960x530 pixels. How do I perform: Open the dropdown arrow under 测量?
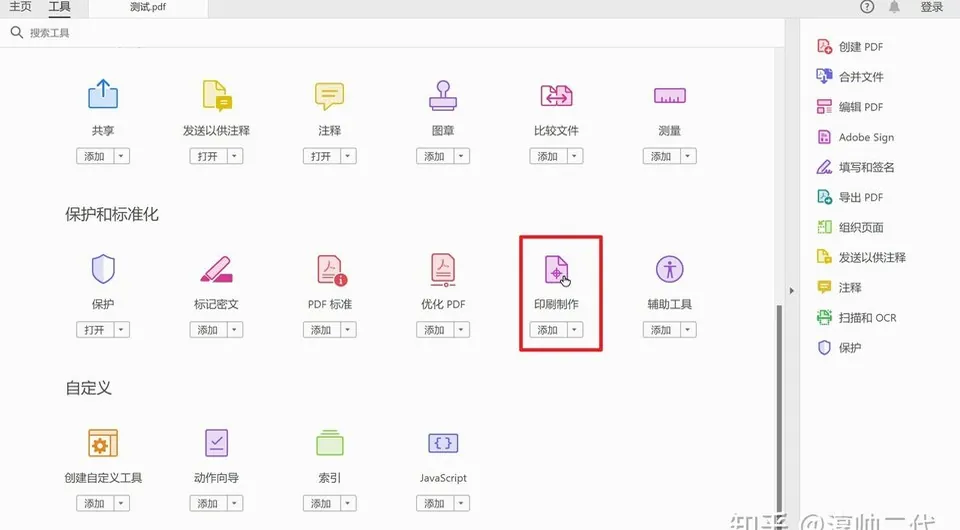tap(688, 156)
